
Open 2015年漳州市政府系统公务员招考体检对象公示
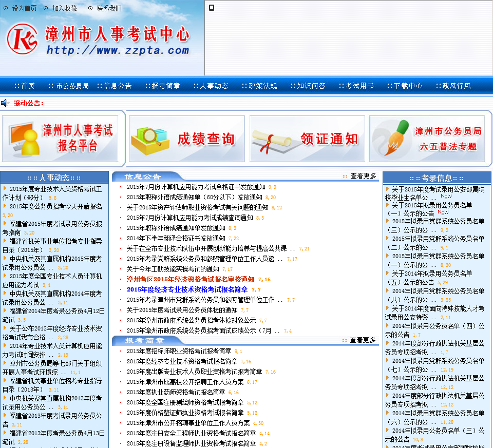pos(191,320)
